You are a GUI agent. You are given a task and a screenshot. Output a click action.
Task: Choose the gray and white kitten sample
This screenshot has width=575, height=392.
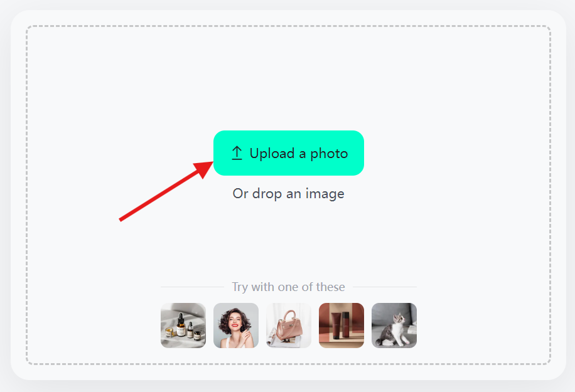[394, 326]
